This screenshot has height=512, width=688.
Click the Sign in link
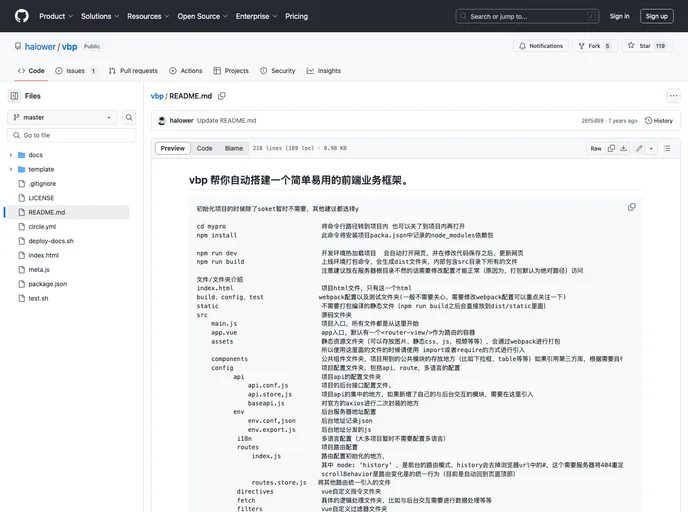(x=619, y=16)
